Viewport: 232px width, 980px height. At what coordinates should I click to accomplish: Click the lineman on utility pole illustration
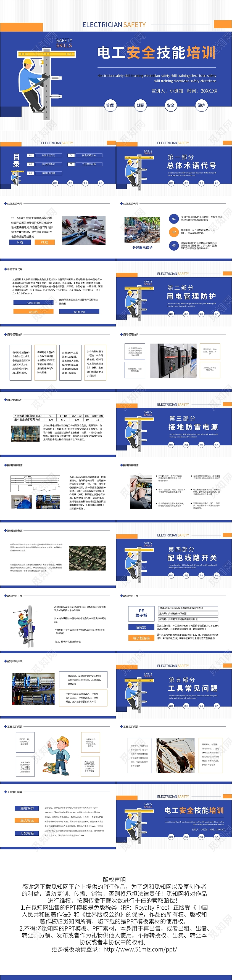(27, 626)
